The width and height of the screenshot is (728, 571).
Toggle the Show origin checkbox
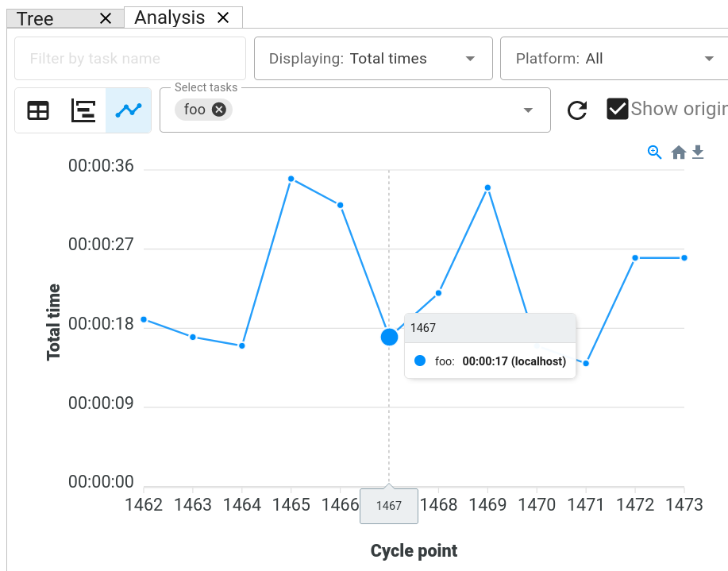pos(618,109)
